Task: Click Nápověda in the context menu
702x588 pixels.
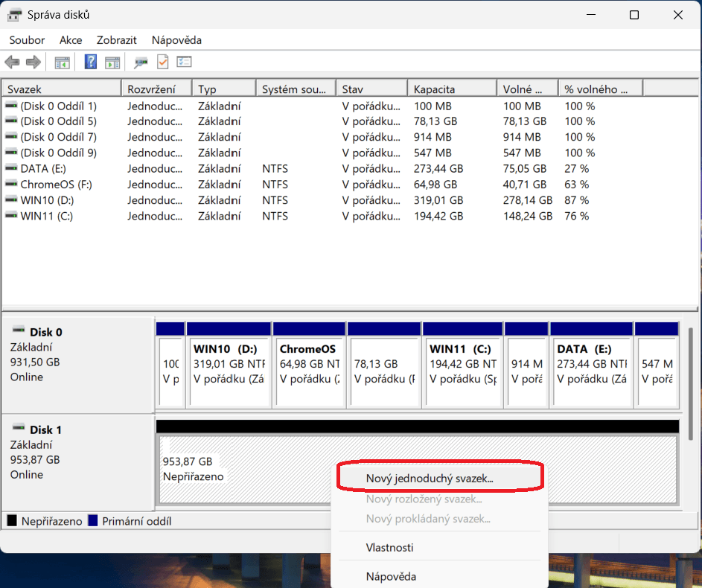Action: click(391, 576)
